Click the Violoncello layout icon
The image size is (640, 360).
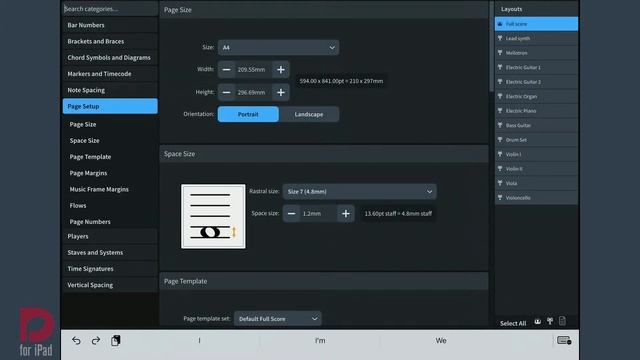500,198
